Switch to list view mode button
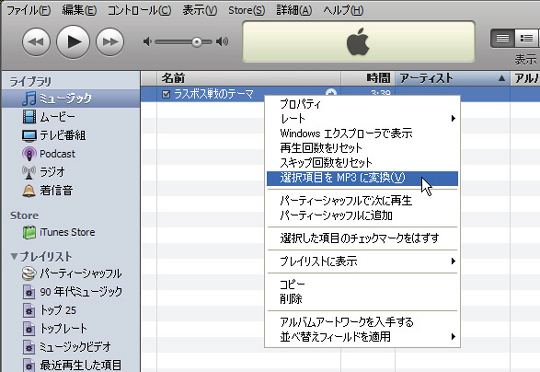This screenshot has height=372, width=540. tap(502, 38)
